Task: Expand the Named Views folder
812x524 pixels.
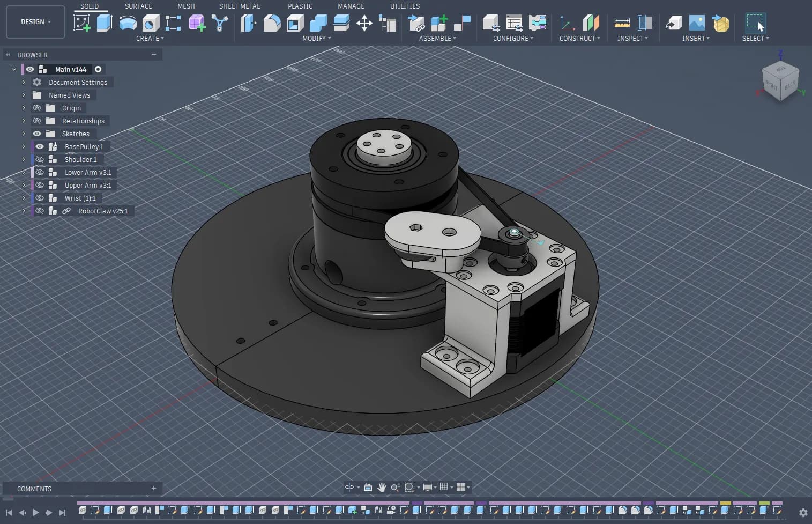Action: [x=24, y=95]
